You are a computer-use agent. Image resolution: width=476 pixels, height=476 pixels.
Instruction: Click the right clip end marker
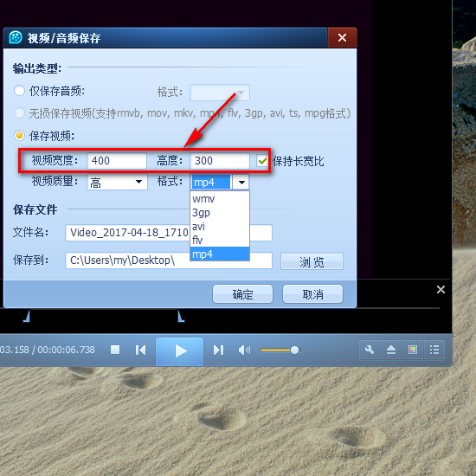[x=181, y=316]
